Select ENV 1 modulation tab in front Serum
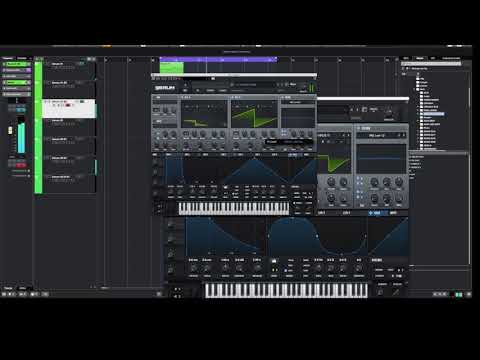This screenshot has height=360, width=480. [169, 155]
